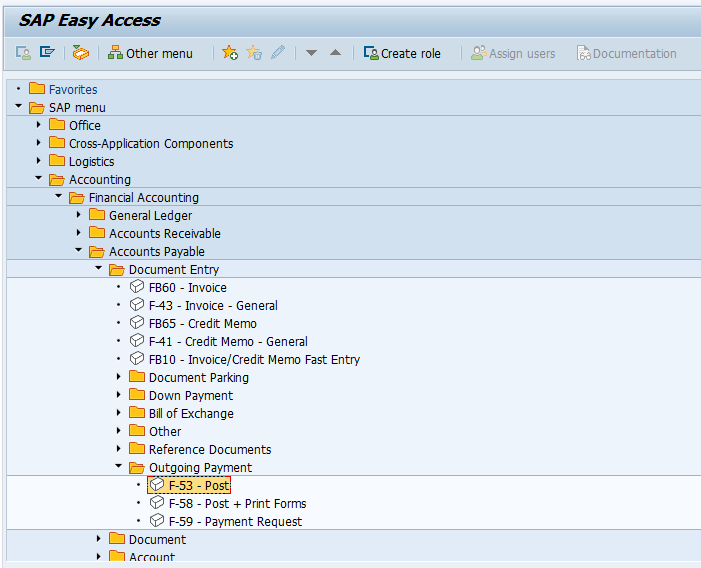Select the Bill of Exchange label
This screenshot has width=701, height=568.
(x=191, y=414)
